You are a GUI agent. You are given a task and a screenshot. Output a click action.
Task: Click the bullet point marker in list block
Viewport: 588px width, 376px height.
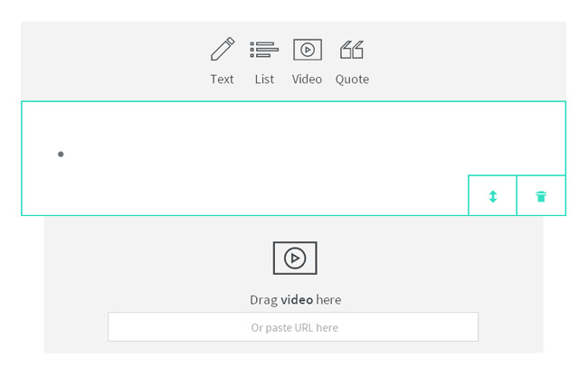tap(61, 155)
